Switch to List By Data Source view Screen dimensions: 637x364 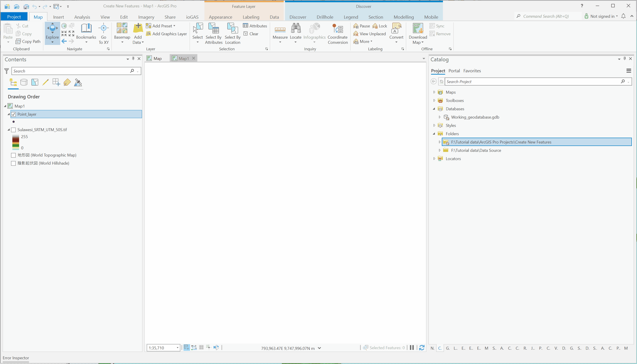(x=24, y=82)
